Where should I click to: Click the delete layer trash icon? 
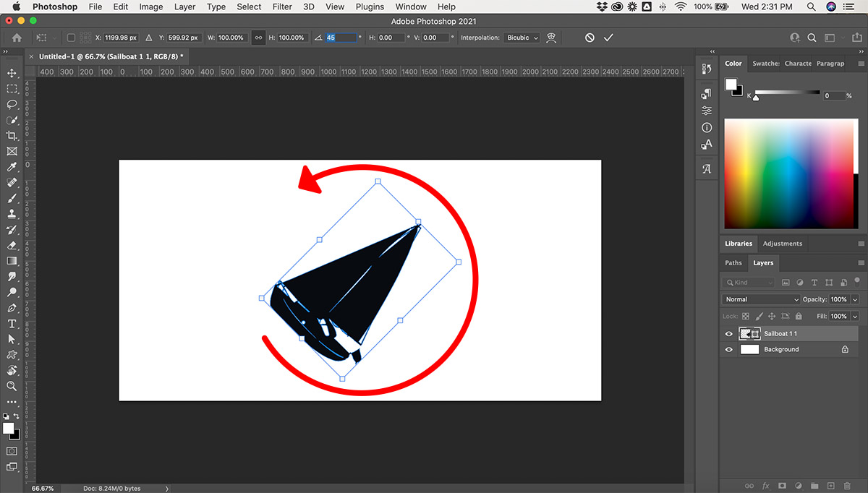click(x=847, y=486)
